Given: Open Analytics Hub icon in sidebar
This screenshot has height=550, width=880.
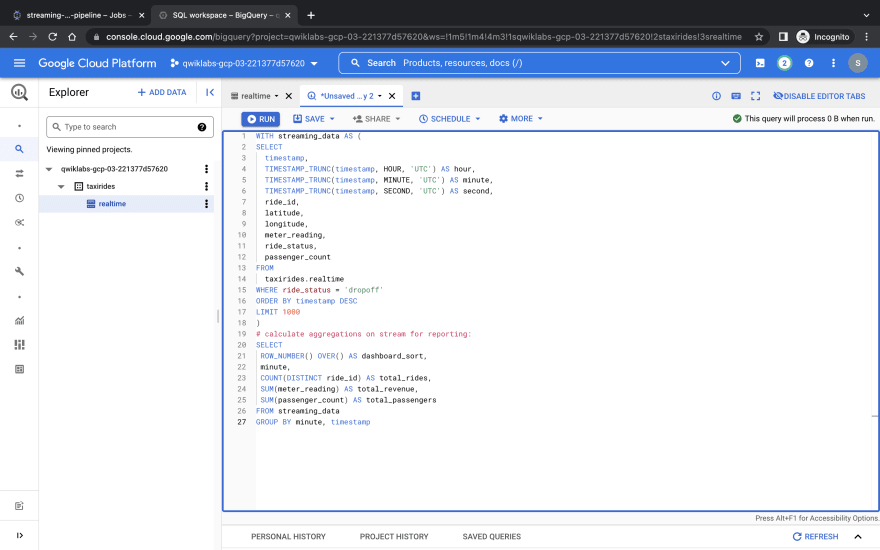Looking at the screenshot, I should pos(20,222).
